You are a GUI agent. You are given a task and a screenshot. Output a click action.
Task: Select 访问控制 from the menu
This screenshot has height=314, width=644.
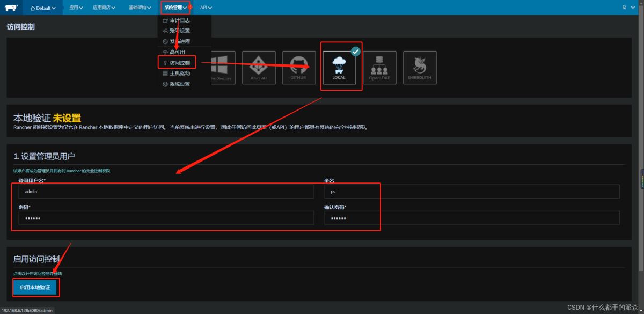click(x=177, y=63)
